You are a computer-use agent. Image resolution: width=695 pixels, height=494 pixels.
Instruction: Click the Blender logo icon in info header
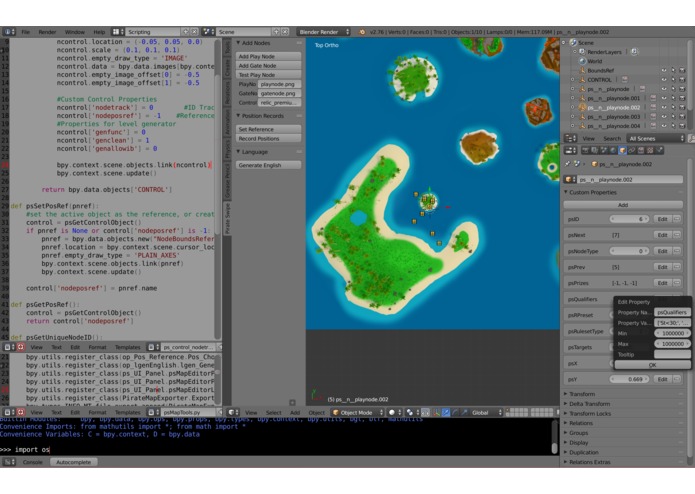(362, 32)
